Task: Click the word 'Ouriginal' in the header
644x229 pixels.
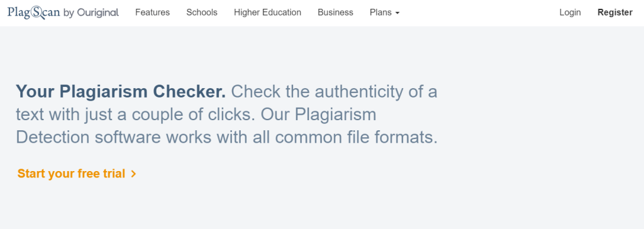Action: click(x=97, y=13)
